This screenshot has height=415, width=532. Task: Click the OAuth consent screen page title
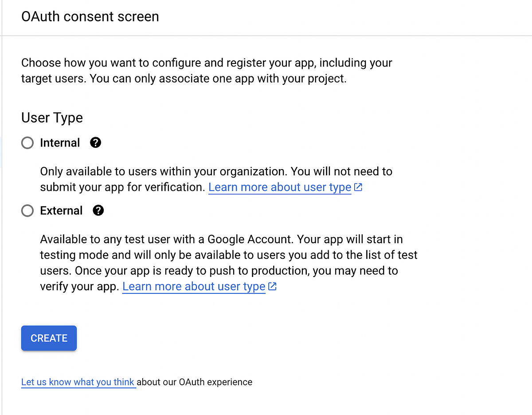coord(90,16)
